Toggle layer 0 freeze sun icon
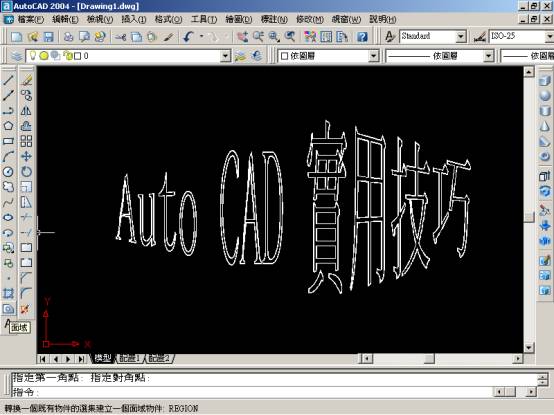 [x=44, y=55]
